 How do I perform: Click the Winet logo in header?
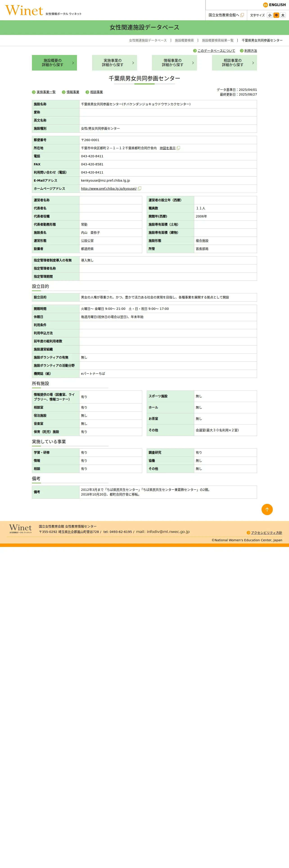tap(43, 10)
